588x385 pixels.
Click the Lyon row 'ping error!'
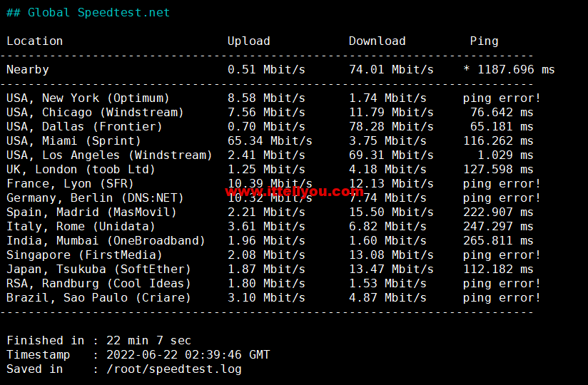pos(502,184)
